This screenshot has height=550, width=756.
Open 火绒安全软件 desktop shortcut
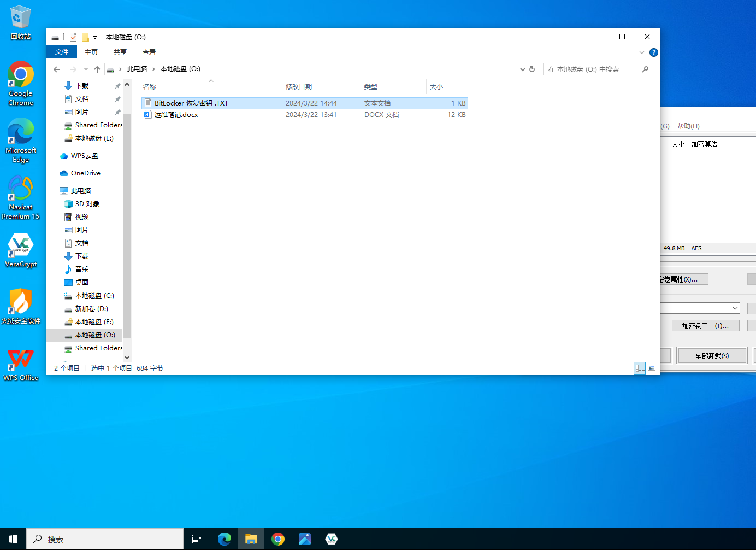21,307
